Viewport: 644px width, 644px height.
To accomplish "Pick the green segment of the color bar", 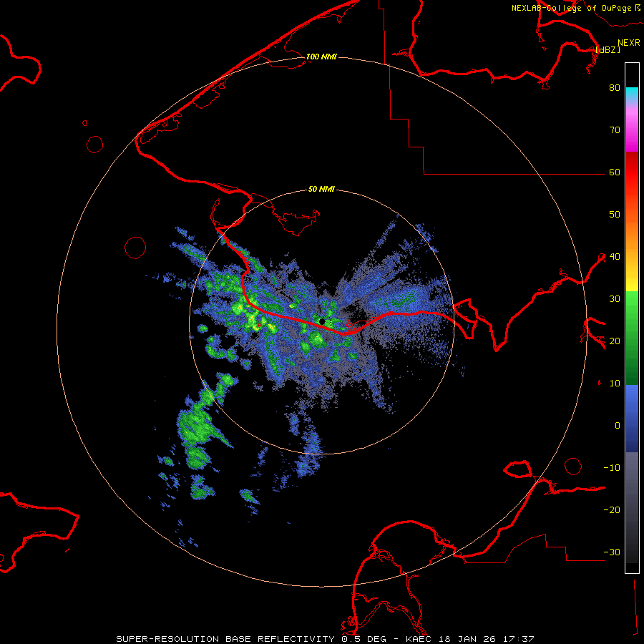I will click(632, 338).
